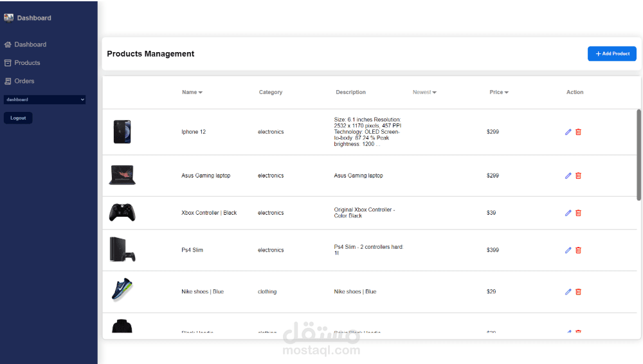Click the 'Nike shoes | Blue' name cell
The image size is (643, 364).
203,292
